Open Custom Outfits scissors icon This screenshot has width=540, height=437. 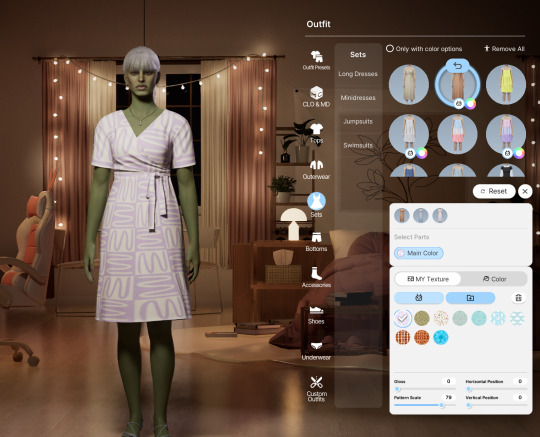point(316,388)
